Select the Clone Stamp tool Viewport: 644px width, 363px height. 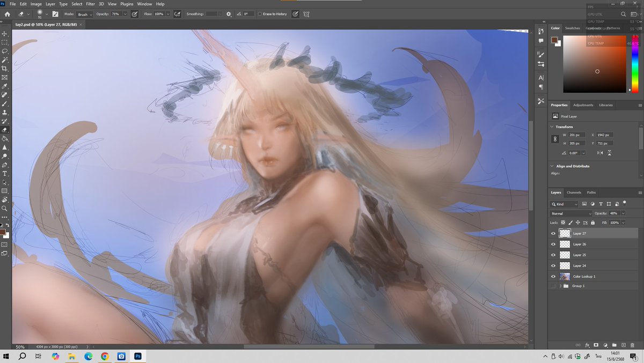coord(5,112)
